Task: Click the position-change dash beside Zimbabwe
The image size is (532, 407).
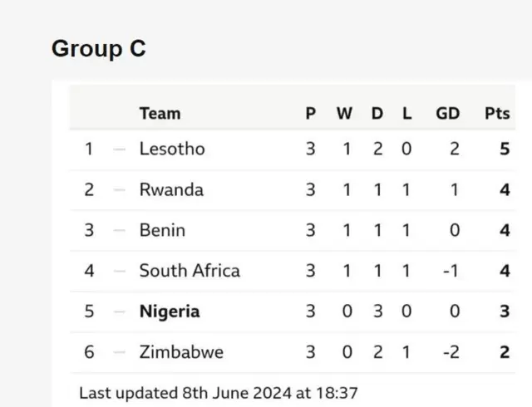Action: click(120, 352)
